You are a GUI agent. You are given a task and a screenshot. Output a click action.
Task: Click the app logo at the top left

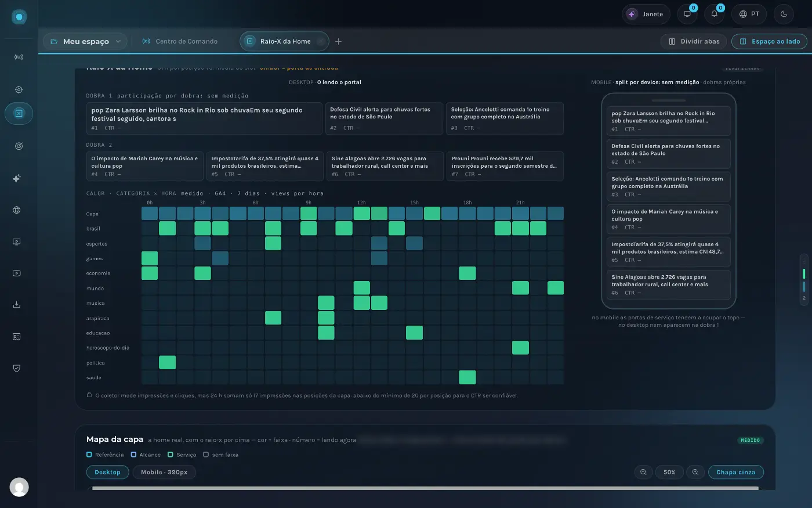pyautogui.click(x=19, y=17)
